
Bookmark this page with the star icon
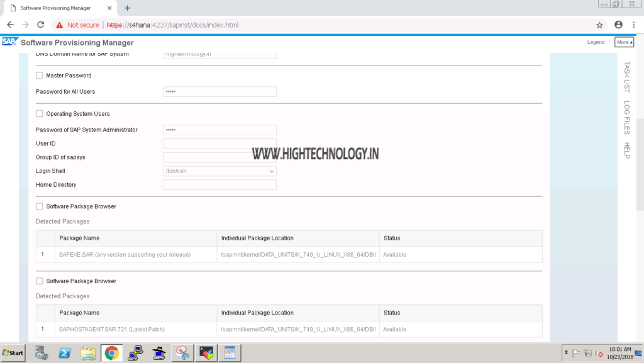coord(599,25)
